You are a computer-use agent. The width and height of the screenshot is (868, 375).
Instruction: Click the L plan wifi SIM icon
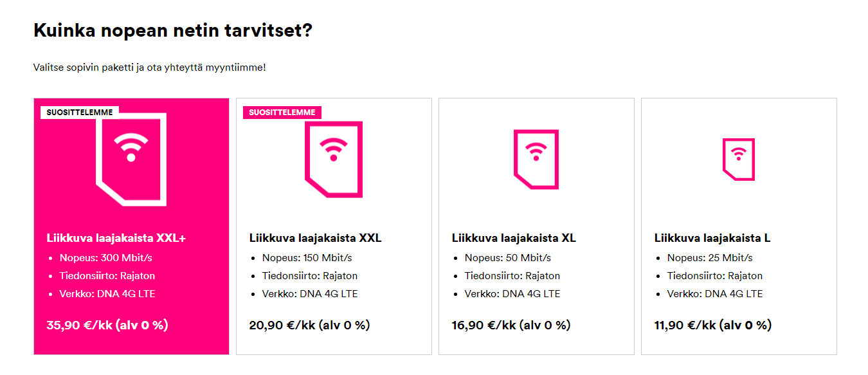tap(739, 159)
